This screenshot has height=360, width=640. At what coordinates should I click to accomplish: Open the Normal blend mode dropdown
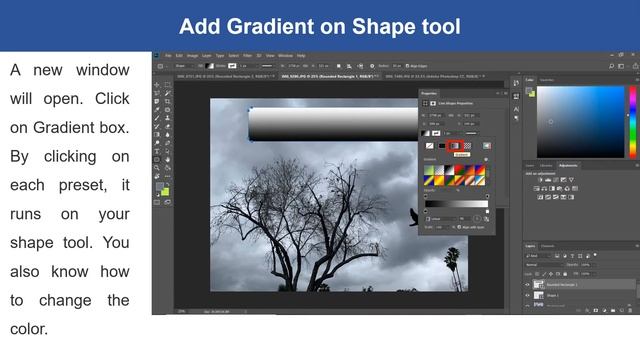(x=544, y=264)
